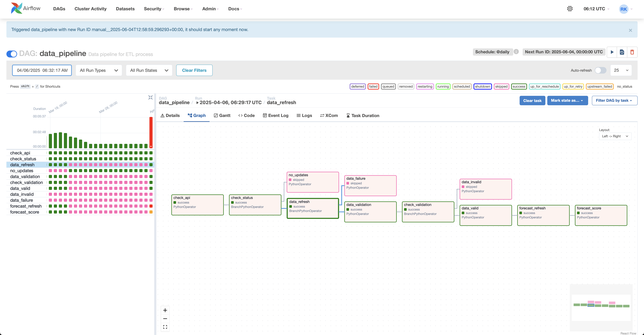Toggle the failed state filter badge
Screen dimensions: 644x335
[x=373, y=86]
